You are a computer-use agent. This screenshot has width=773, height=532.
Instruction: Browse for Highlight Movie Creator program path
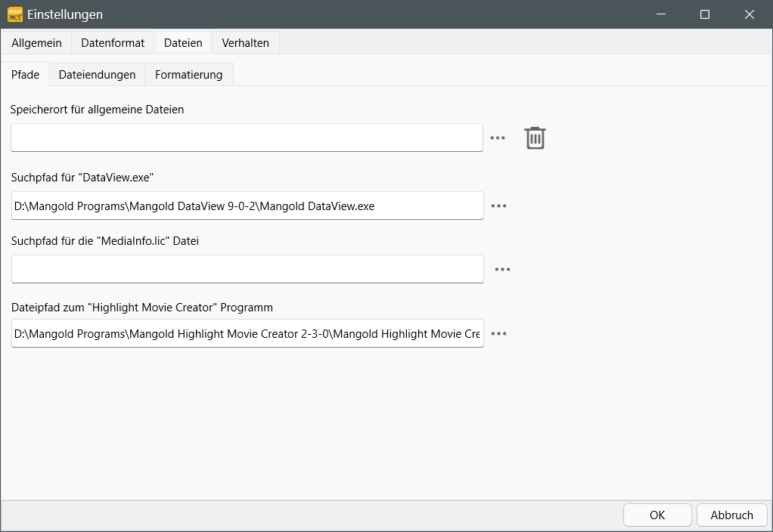coord(499,334)
